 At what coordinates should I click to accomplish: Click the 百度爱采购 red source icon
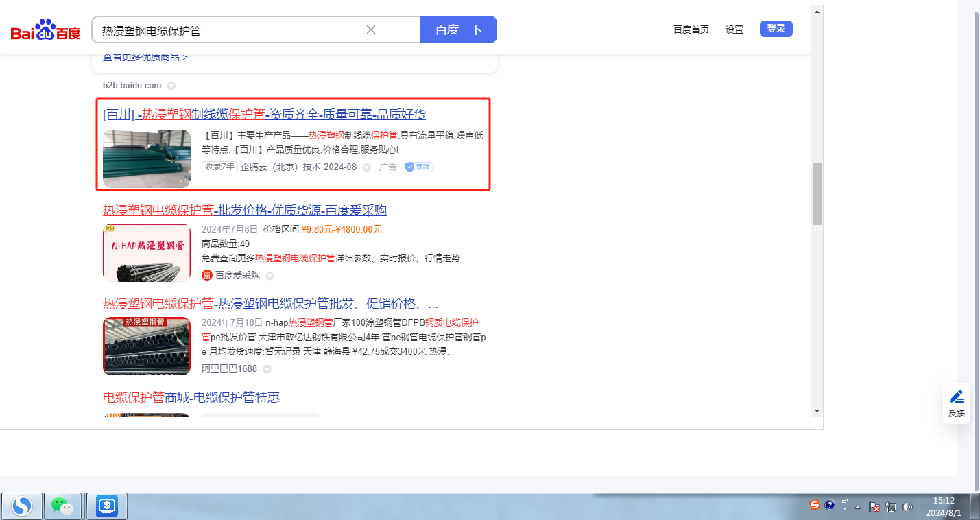click(x=207, y=275)
